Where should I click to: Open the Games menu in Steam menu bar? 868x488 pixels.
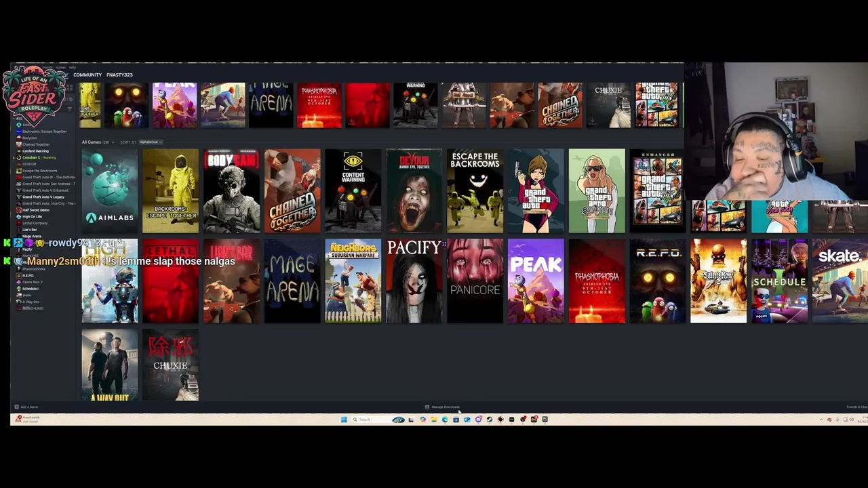(x=61, y=68)
